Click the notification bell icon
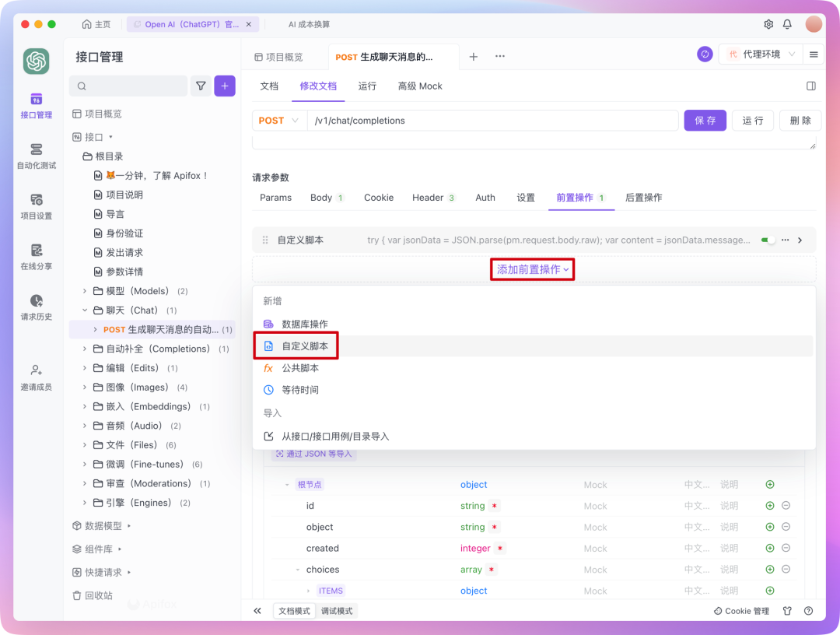This screenshot has width=840, height=635. pyautogui.click(x=787, y=24)
